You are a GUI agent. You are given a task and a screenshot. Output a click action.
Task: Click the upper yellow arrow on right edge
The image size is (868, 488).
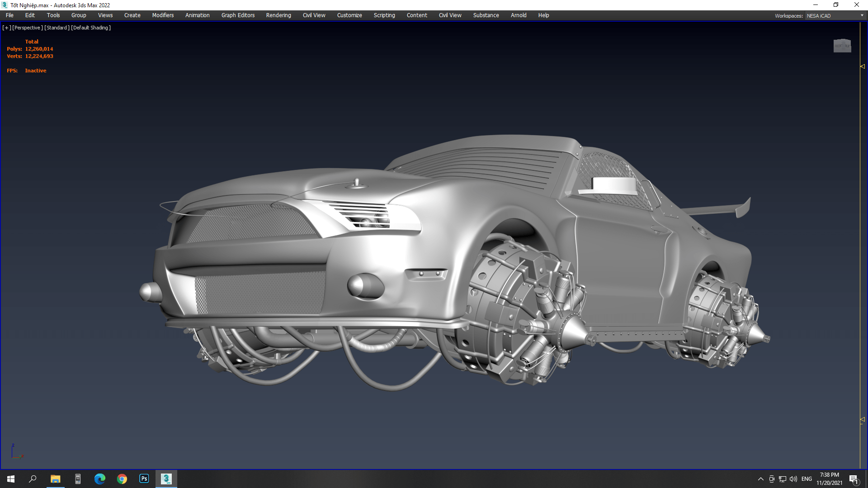(862, 66)
